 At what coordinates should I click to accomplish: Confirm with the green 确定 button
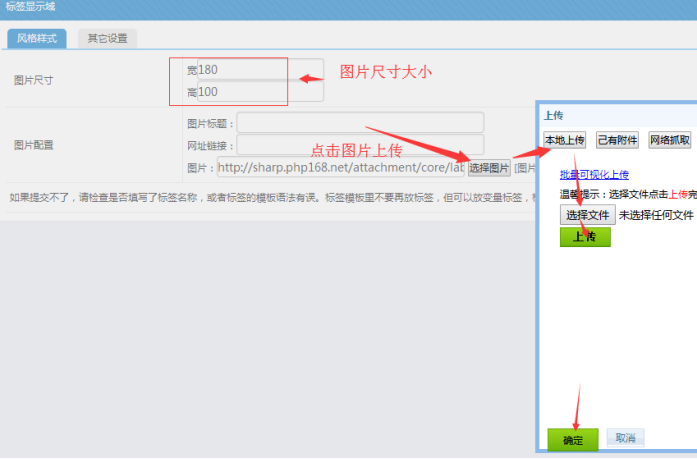pos(573,439)
